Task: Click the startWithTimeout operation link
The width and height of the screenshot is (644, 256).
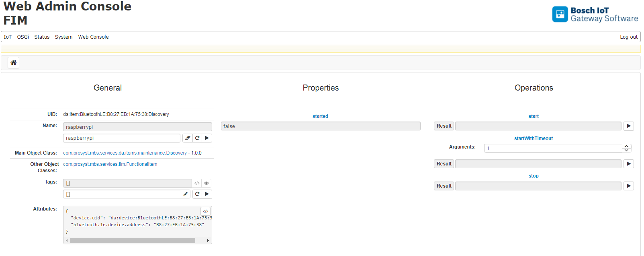Action: (x=534, y=138)
